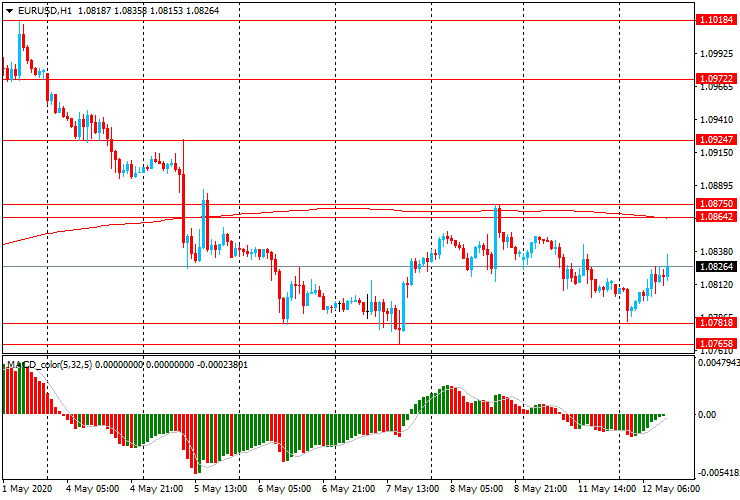This screenshot has width=740, height=500.
Task: Select the 1.10184 red price level label
Action: click(716, 20)
